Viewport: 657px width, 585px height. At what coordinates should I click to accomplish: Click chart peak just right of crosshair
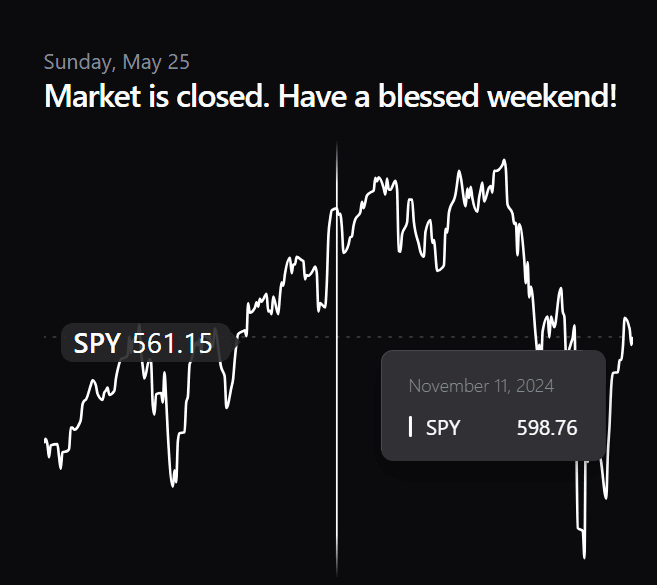(379, 179)
